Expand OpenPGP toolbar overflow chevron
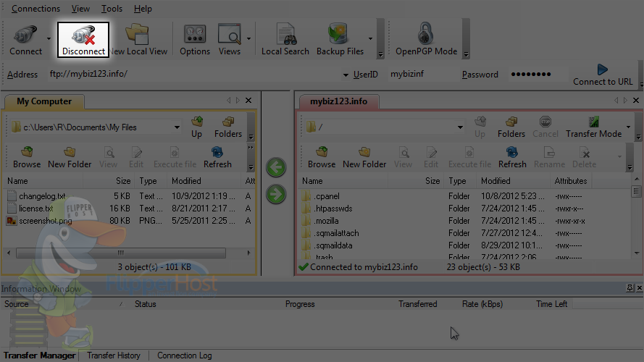Viewport: 644px width, 362px height. (x=467, y=54)
